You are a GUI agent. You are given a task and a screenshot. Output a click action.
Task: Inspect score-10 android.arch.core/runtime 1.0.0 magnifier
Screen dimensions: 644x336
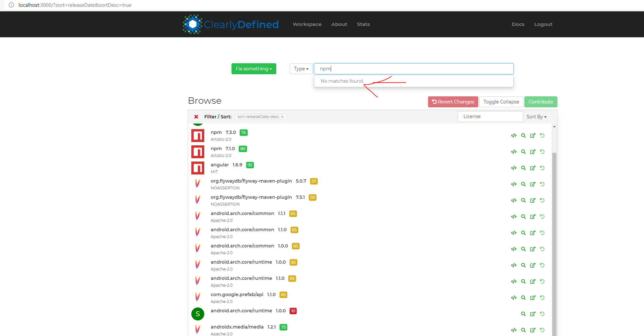(523, 314)
